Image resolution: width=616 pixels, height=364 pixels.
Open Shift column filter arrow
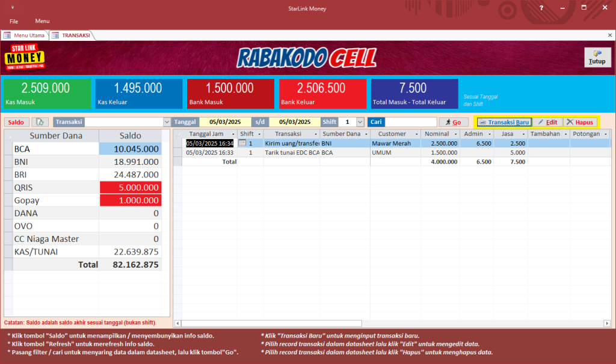[259, 134]
